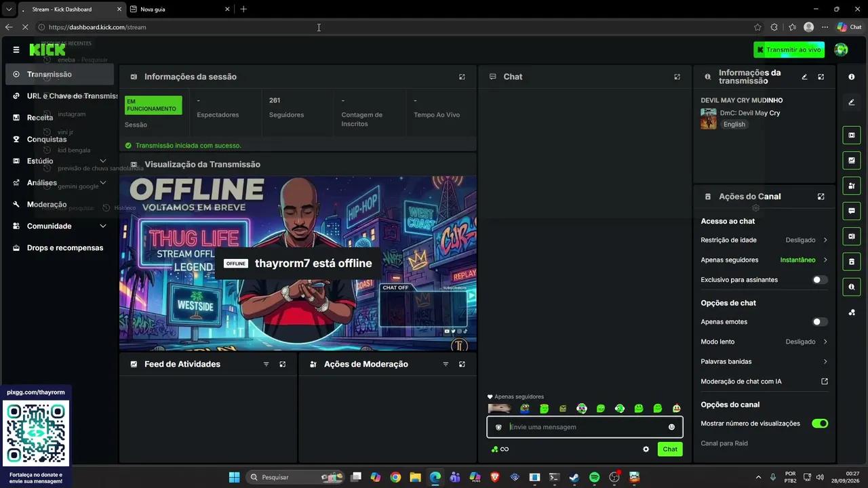This screenshot has height=488, width=868.
Task: Click the browser address bar
Action: (x=393, y=27)
